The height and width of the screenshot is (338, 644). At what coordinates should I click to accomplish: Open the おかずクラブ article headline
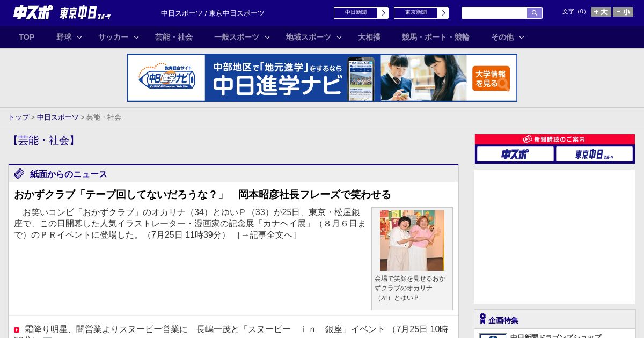tap(202, 194)
